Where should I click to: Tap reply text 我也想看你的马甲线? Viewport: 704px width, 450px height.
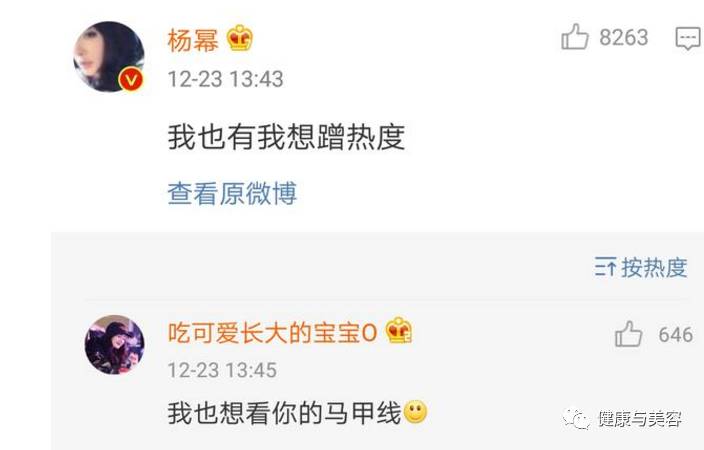[284, 413]
